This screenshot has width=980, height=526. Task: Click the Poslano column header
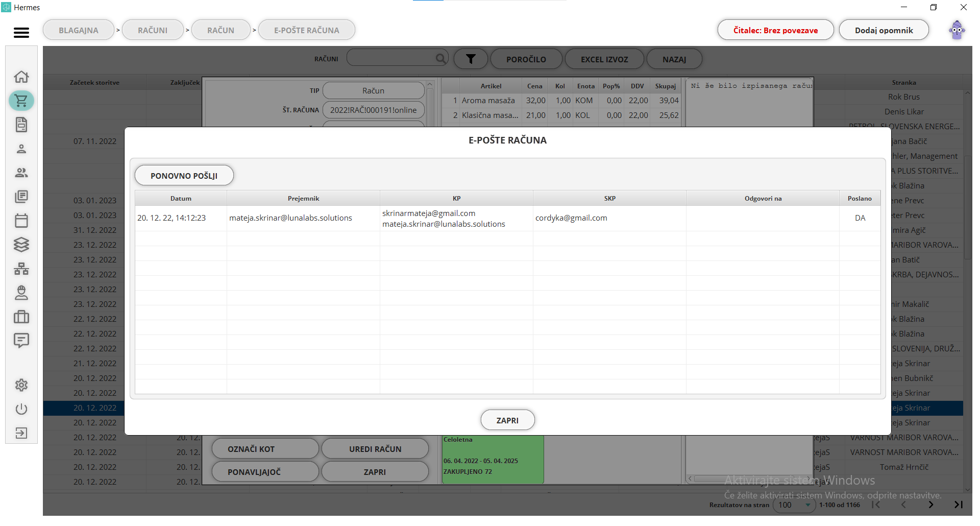click(x=860, y=198)
